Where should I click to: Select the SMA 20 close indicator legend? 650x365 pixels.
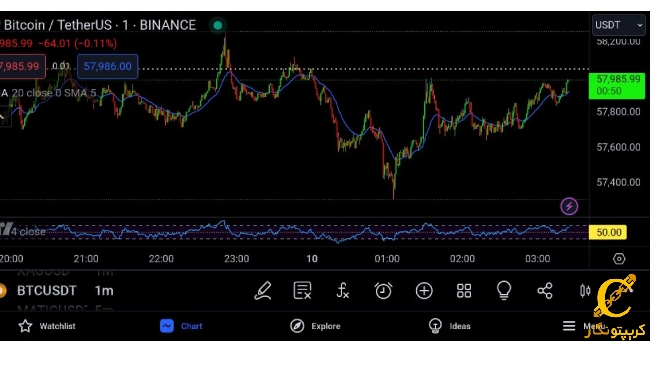[x=49, y=92]
